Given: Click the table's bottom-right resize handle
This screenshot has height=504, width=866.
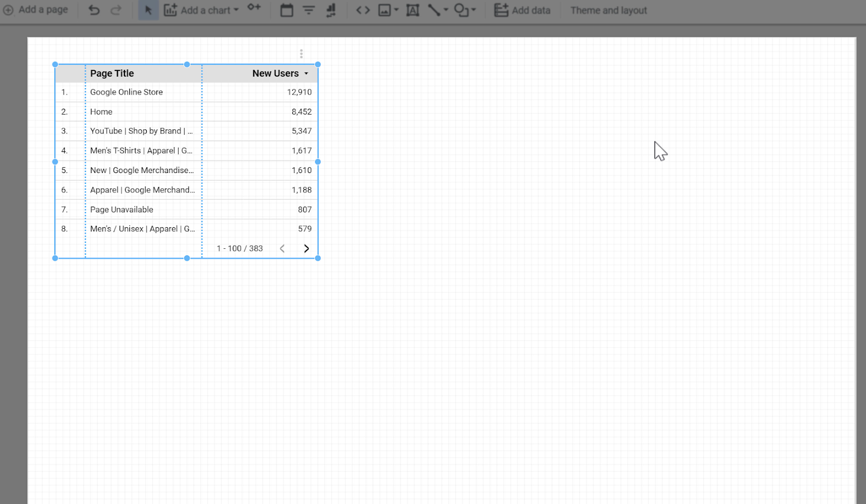Looking at the screenshot, I should [318, 258].
